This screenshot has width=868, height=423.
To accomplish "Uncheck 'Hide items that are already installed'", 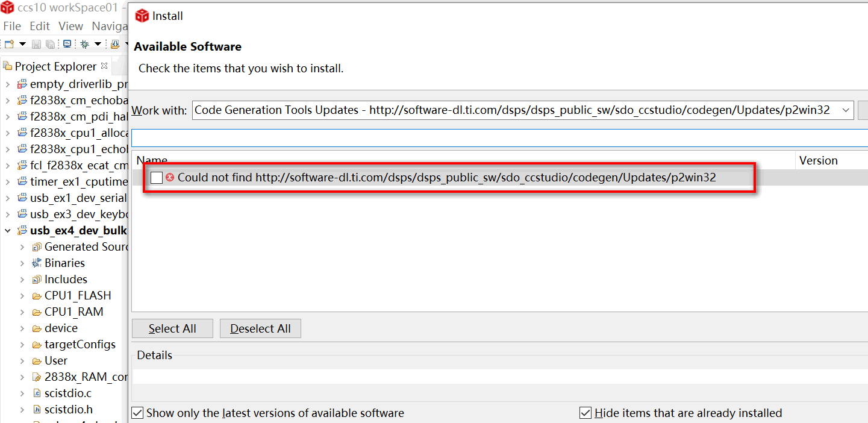I will coord(585,413).
